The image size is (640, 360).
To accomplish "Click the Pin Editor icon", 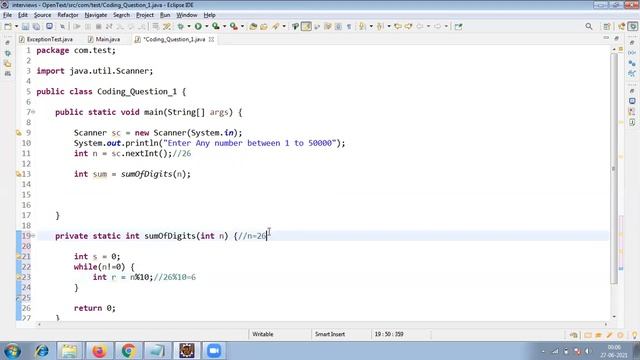I will click(x=458, y=27).
